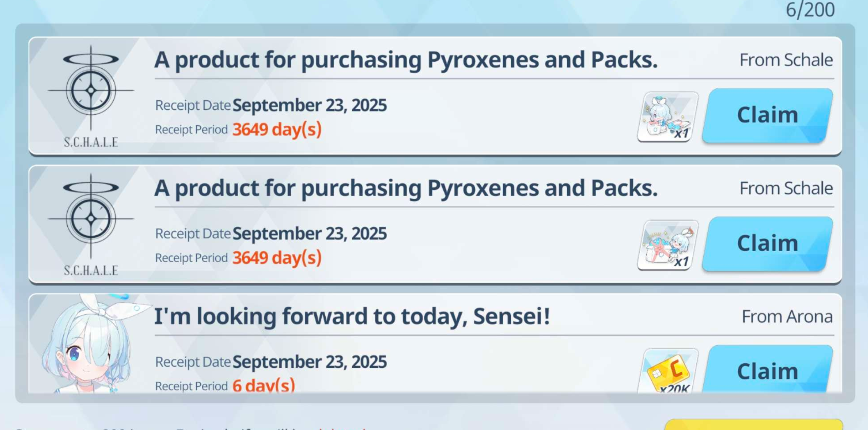Open second 'A product for purchasing Pyroxenes' mail title
This screenshot has height=430, width=868.
click(x=406, y=188)
